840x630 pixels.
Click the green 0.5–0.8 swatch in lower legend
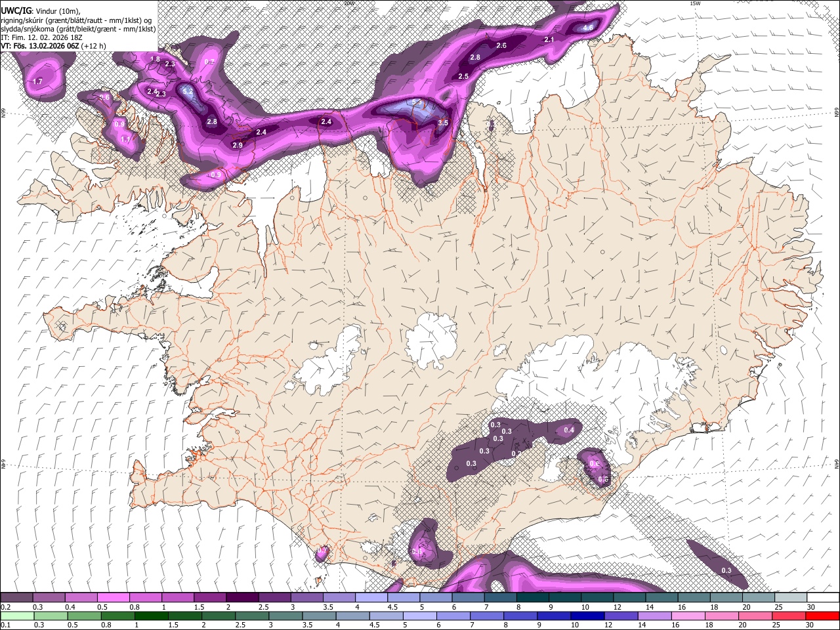(85, 616)
